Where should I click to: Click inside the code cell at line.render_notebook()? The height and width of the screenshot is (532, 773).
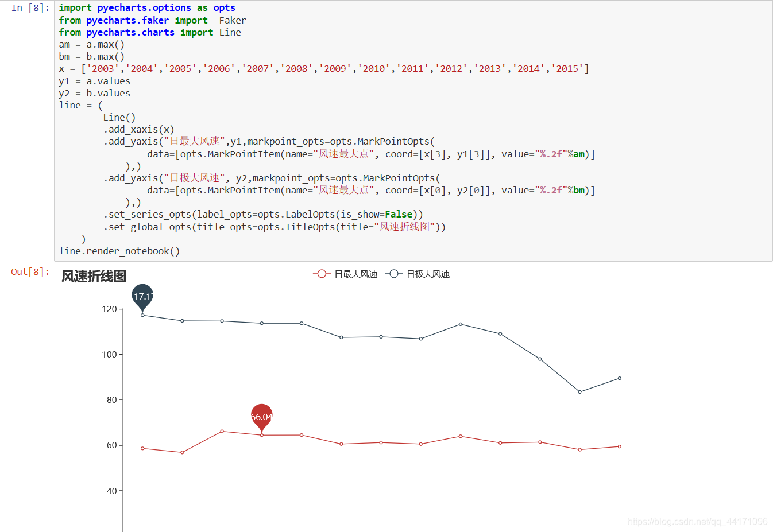tap(119, 251)
